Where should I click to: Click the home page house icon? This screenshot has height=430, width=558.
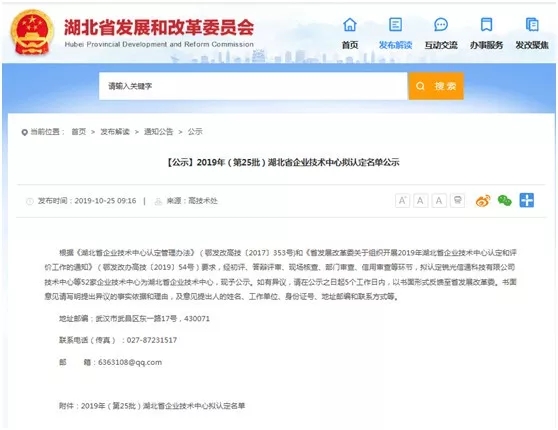click(x=350, y=25)
